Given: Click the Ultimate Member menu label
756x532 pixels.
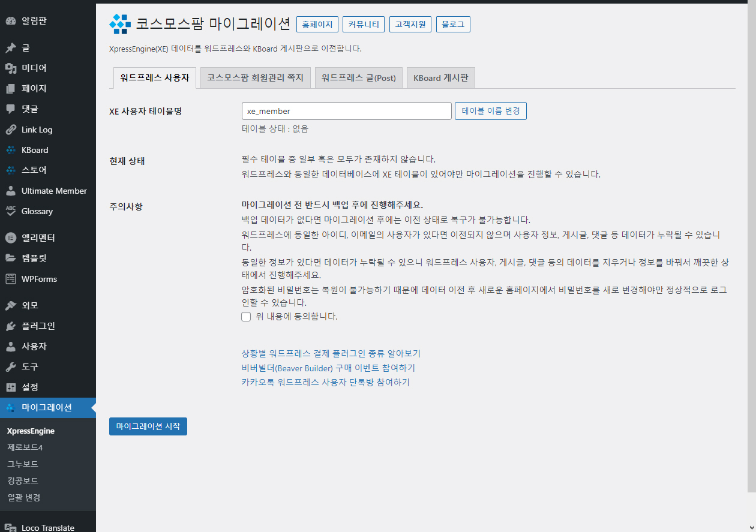Looking at the screenshot, I should tap(54, 191).
